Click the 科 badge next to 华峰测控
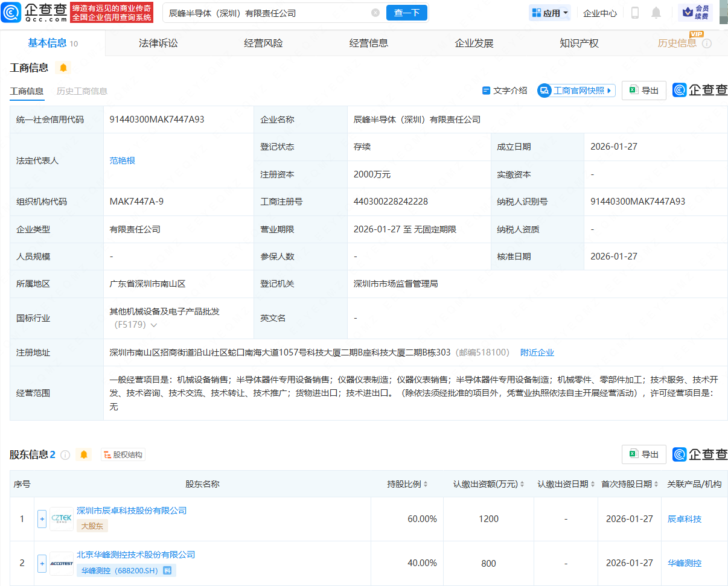 point(168,570)
